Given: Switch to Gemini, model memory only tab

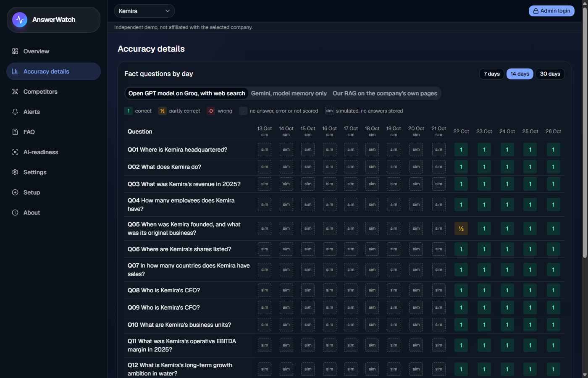Looking at the screenshot, I should (289, 93).
